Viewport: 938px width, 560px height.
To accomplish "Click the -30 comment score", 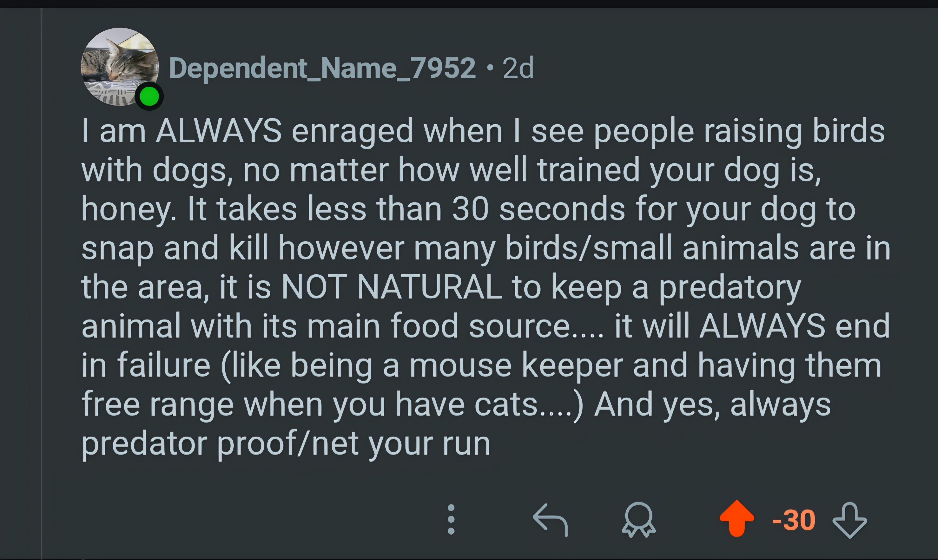I will pyautogui.click(x=793, y=520).
